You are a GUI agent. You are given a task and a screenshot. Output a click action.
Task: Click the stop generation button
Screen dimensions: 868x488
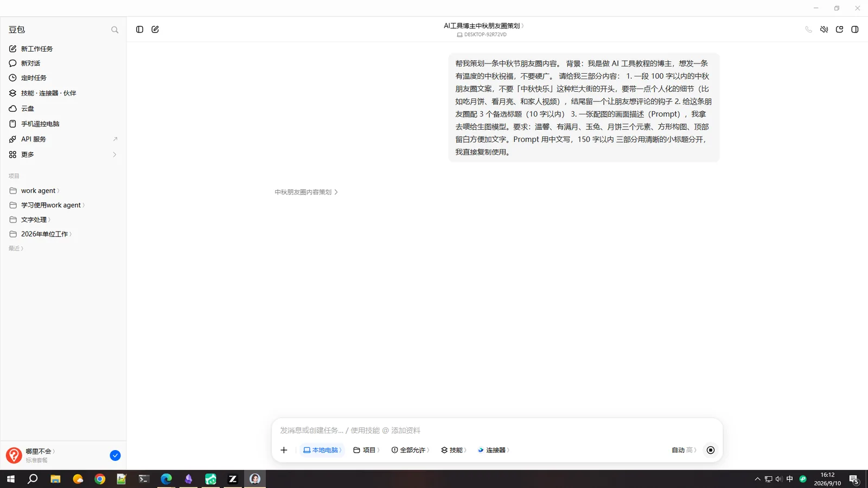tap(711, 450)
